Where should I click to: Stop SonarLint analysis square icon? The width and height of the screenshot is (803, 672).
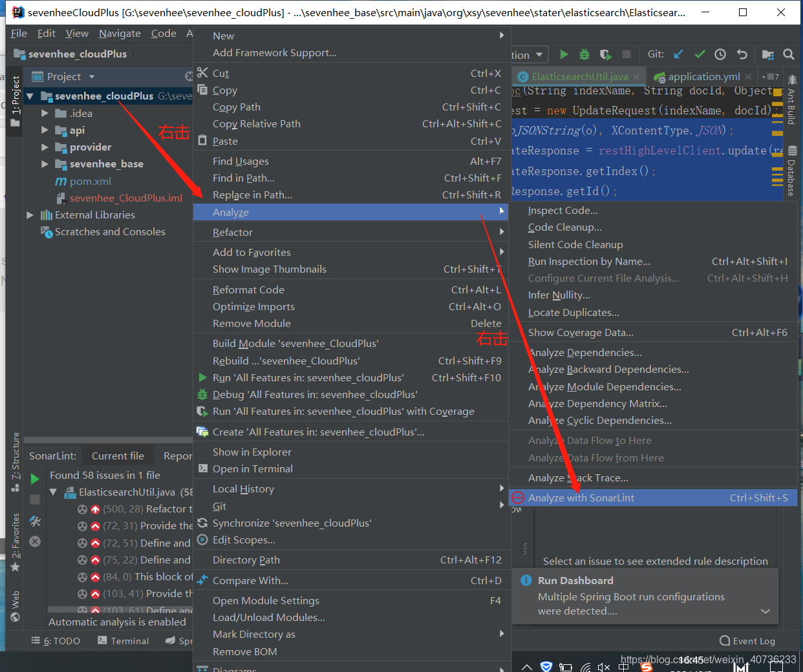(x=35, y=499)
